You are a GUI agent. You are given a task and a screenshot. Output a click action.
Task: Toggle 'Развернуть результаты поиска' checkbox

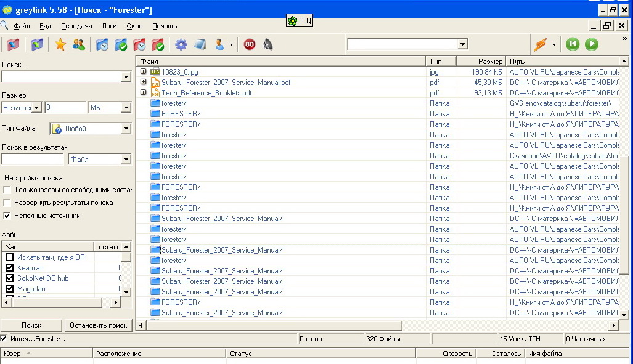(x=7, y=203)
